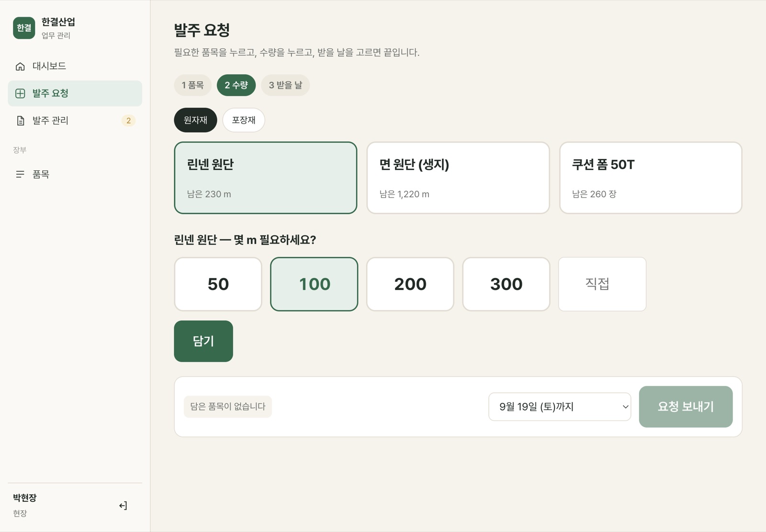Go to step 1 품목
This screenshot has width=766, height=532.
193,85
